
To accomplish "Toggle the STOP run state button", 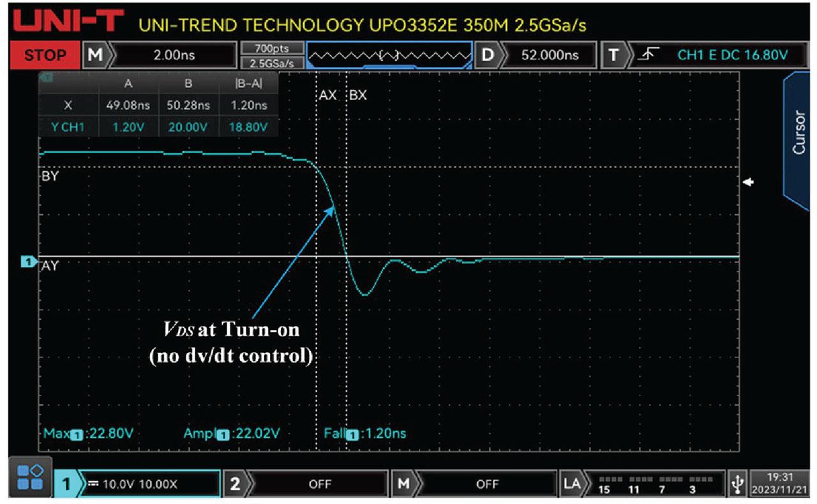I will [x=45, y=56].
